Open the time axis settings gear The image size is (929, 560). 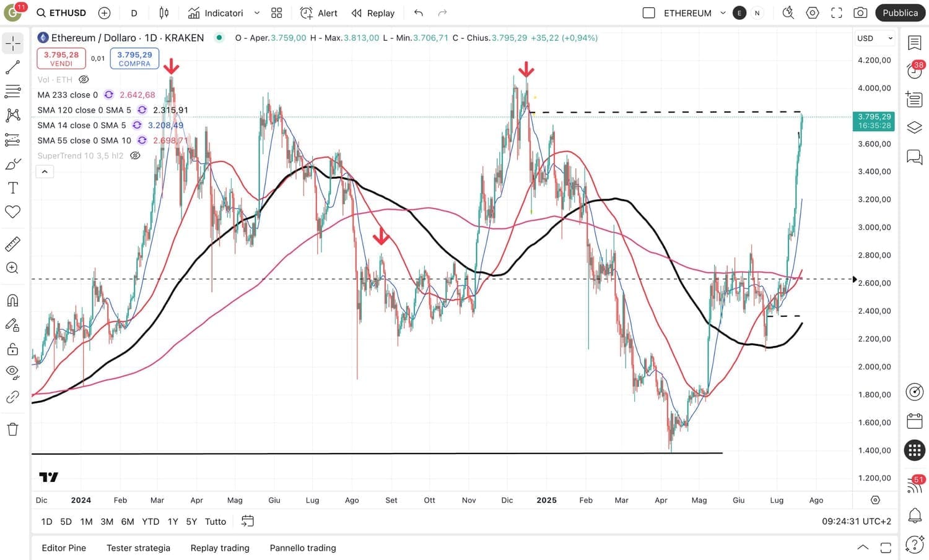coord(875,500)
